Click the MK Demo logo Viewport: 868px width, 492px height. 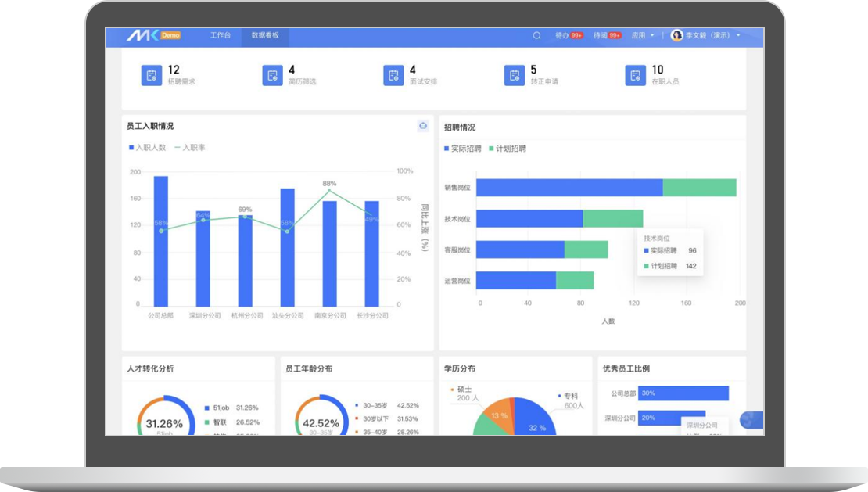(153, 35)
